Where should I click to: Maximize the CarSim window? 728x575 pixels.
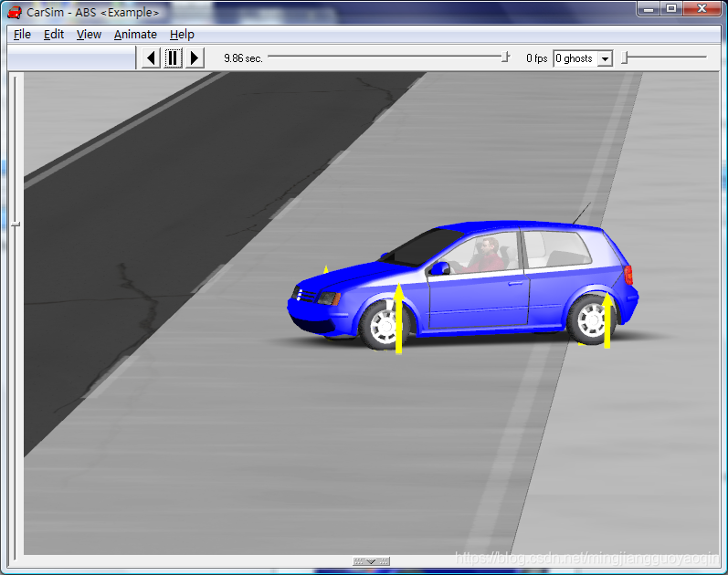(671, 9)
